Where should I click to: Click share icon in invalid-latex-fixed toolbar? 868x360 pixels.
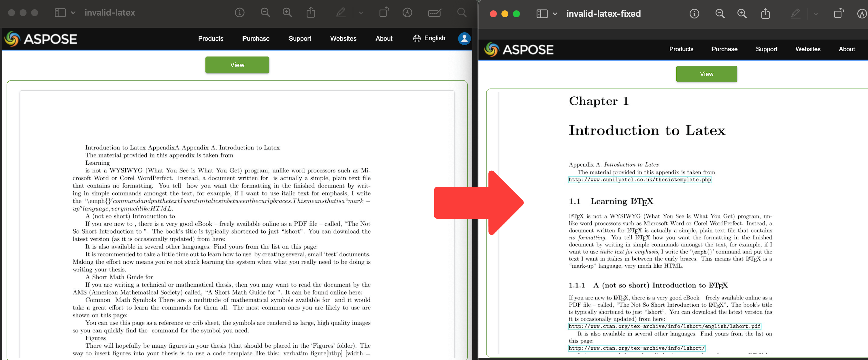pos(765,14)
